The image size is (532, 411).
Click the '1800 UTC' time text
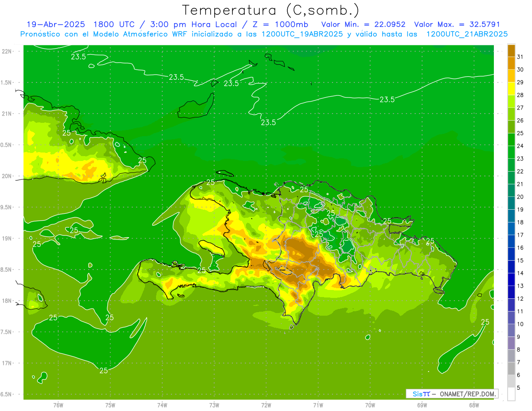pos(115,24)
